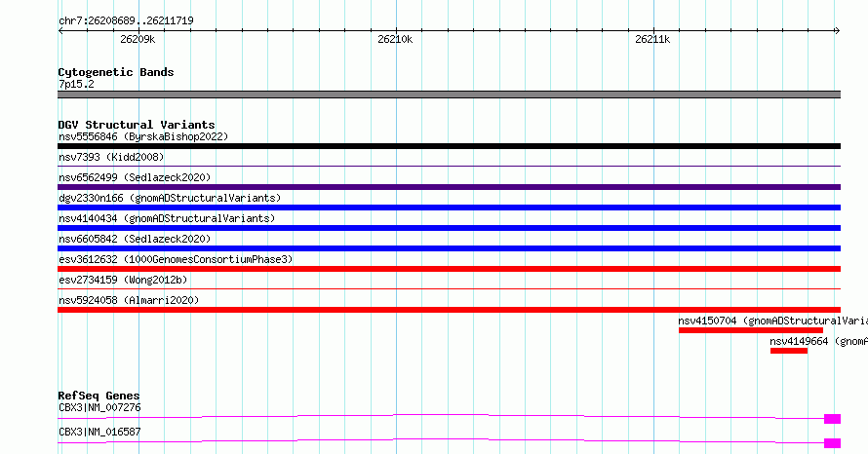868x454 pixels.
Task: Select the blue nsv6605842 variant bar
Action: click(449, 248)
